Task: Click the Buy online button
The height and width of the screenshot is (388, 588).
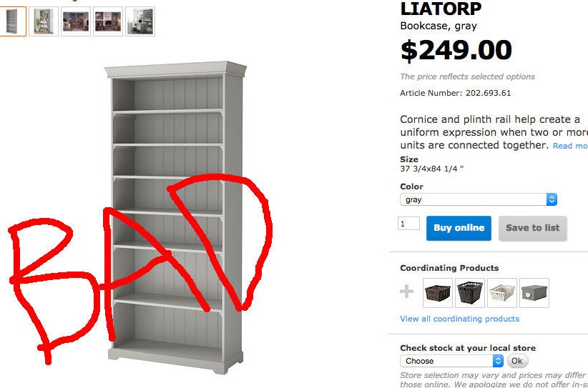Action: pos(459,228)
